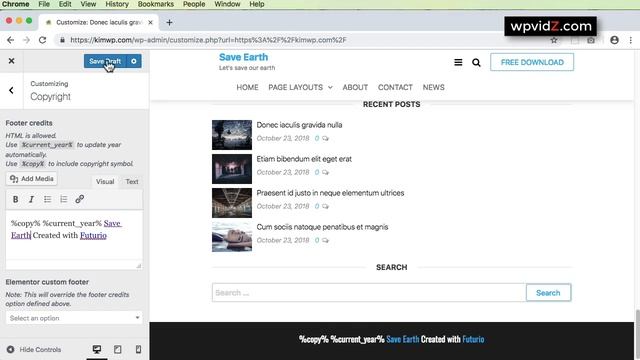Open the Window menu in menu bar
Screen dimensions: 640x360
[227, 4]
